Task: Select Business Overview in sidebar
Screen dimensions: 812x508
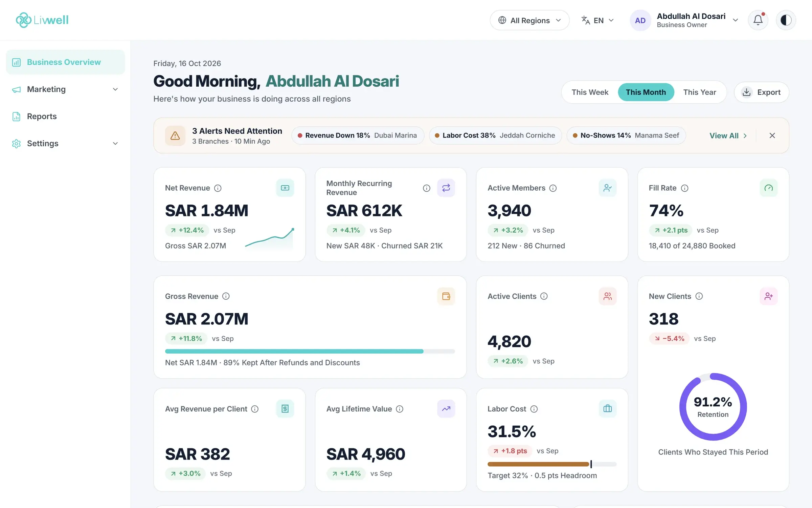Action: tap(65, 62)
